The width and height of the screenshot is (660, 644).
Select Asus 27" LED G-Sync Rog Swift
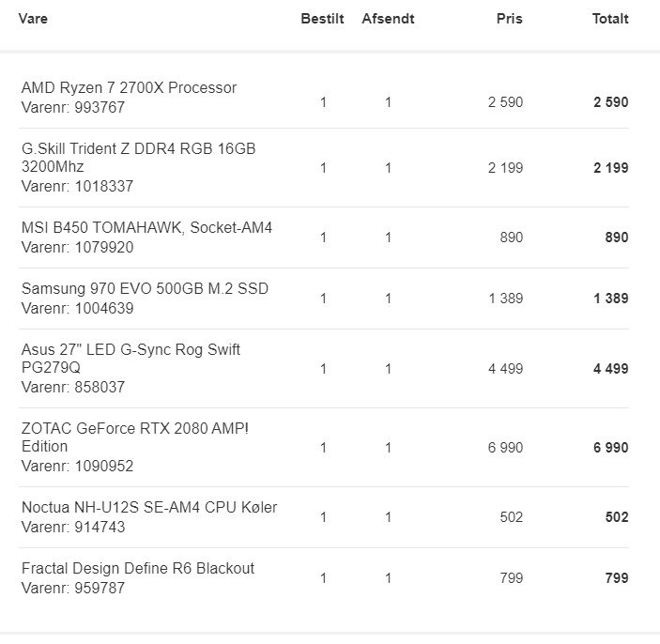(130, 359)
